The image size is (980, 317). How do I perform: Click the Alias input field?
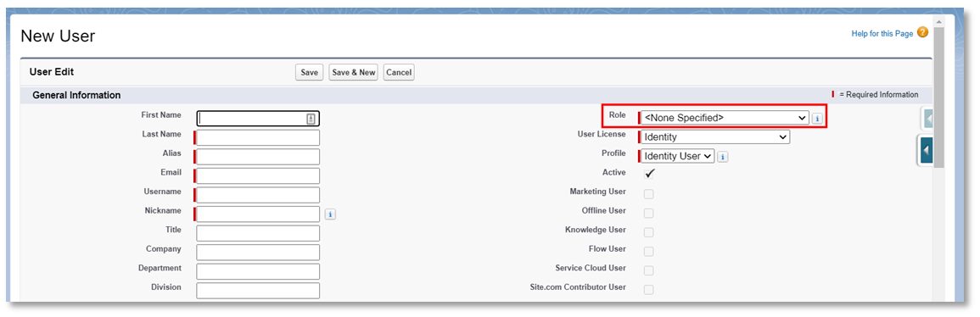point(258,157)
